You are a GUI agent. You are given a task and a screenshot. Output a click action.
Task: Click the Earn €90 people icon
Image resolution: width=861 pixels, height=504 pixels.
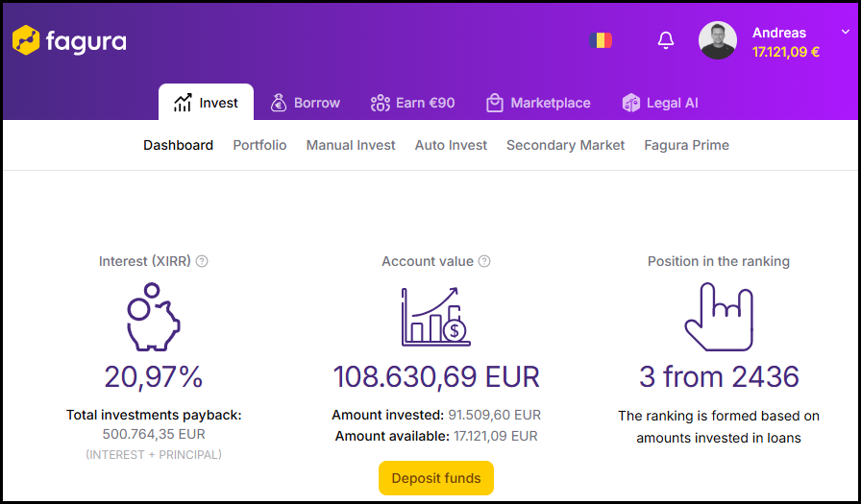380,103
